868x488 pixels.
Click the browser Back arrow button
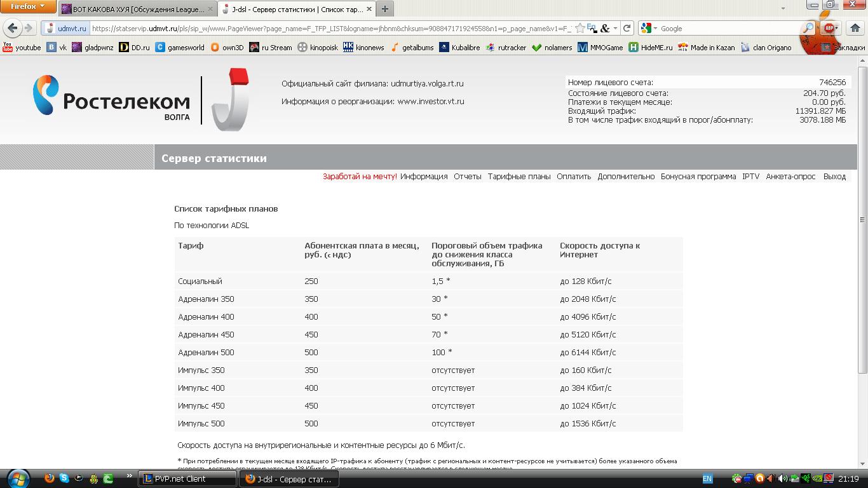[x=12, y=28]
